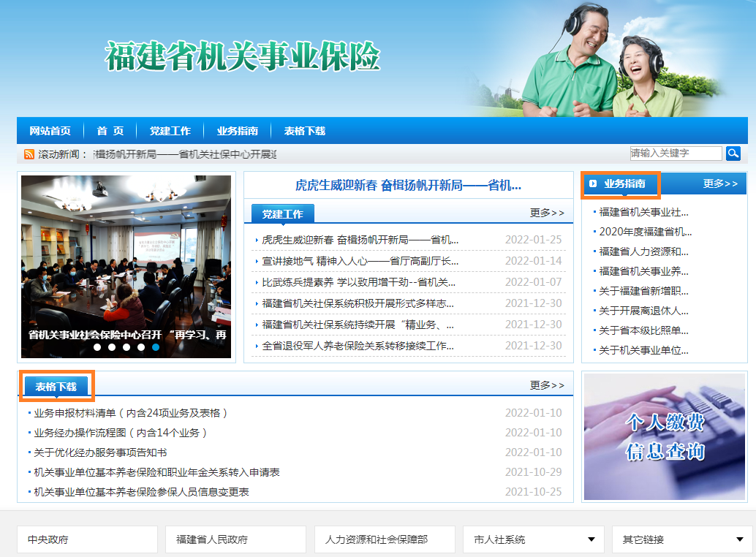Open the 中央政府 links box
The width and height of the screenshot is (756, 557).
point(87,539)
